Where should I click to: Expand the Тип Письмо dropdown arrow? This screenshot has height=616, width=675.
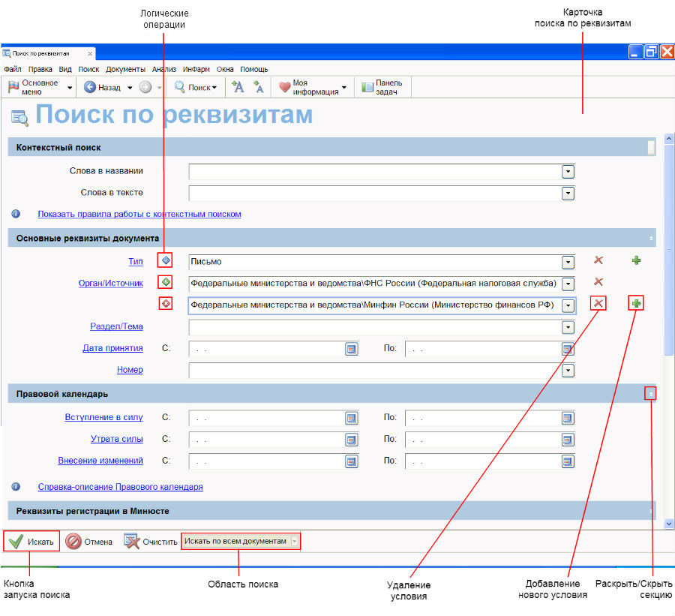pyautogui.click(x=568, y=263)
